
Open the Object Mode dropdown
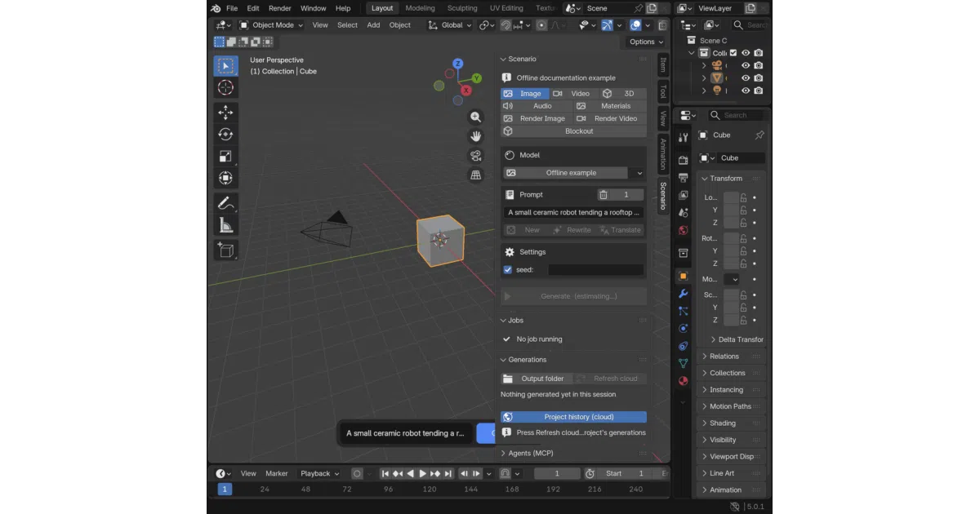(271, 25)
